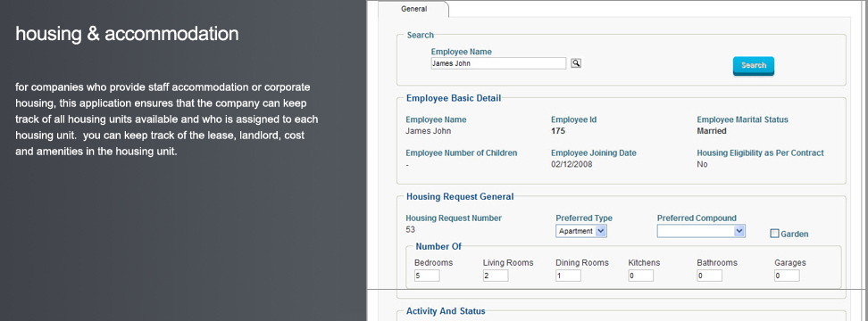Image resolution: width=868 pixels, height=321 pixels.
Task: Click the Employee Name input field
Action: [498, 63]
